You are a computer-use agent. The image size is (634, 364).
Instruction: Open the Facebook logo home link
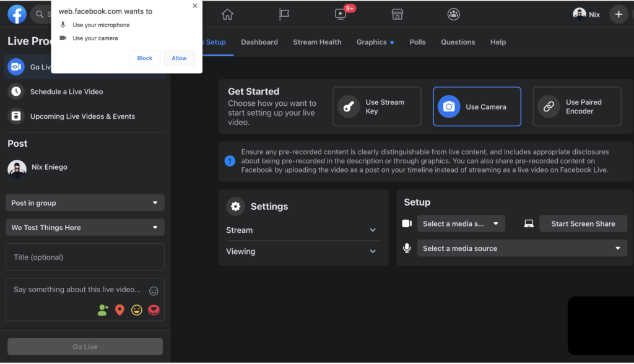pyautogui.click(x=17, y=14)
